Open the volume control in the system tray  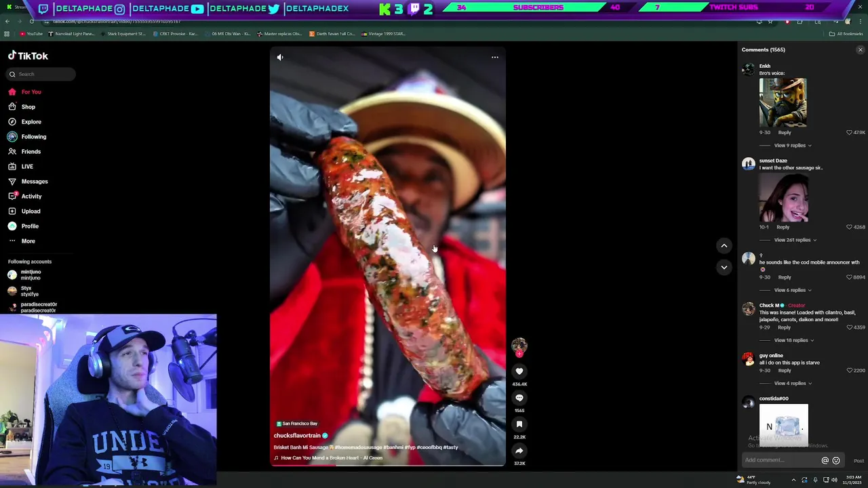point(834,480)
